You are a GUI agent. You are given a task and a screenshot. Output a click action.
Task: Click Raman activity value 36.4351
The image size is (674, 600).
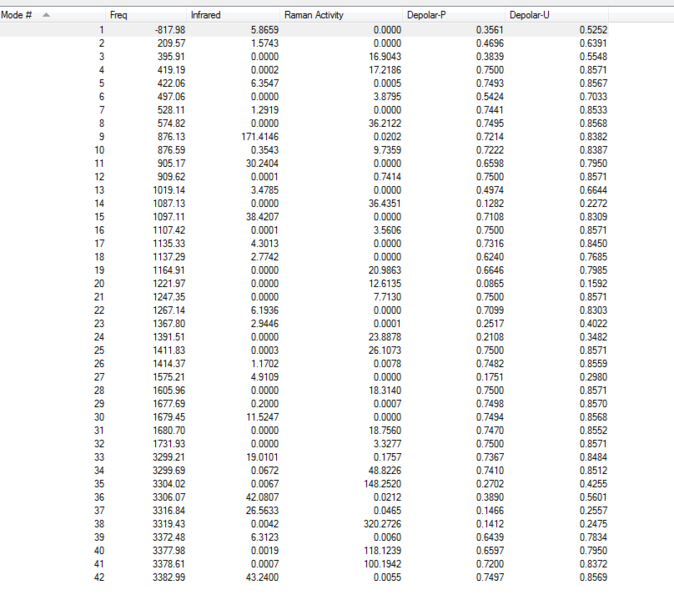coord(385,203)
